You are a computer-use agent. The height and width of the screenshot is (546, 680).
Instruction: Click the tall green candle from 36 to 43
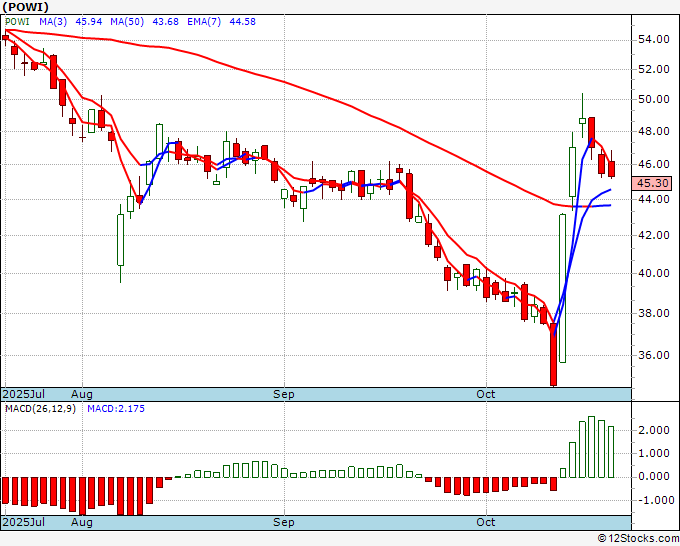coord(562,288)
